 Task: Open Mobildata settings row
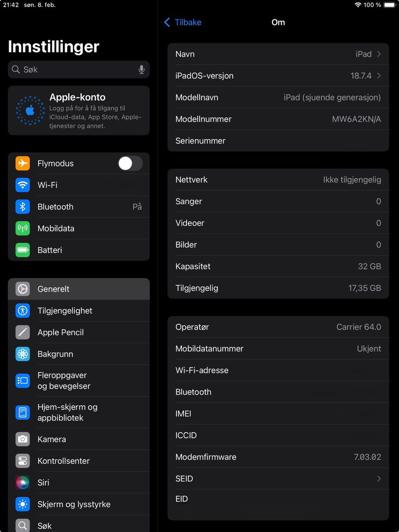[79, 228]
